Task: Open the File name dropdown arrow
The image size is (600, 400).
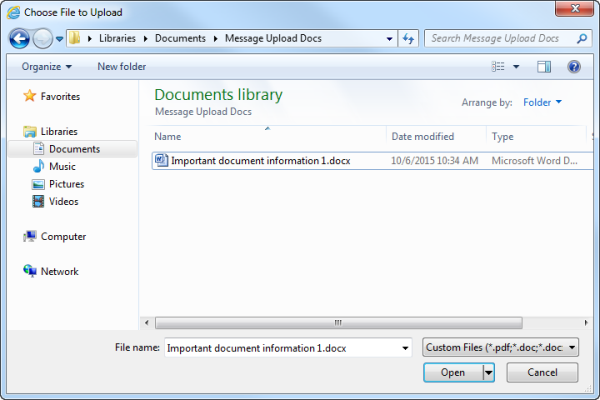Action: tap(405, 348)
